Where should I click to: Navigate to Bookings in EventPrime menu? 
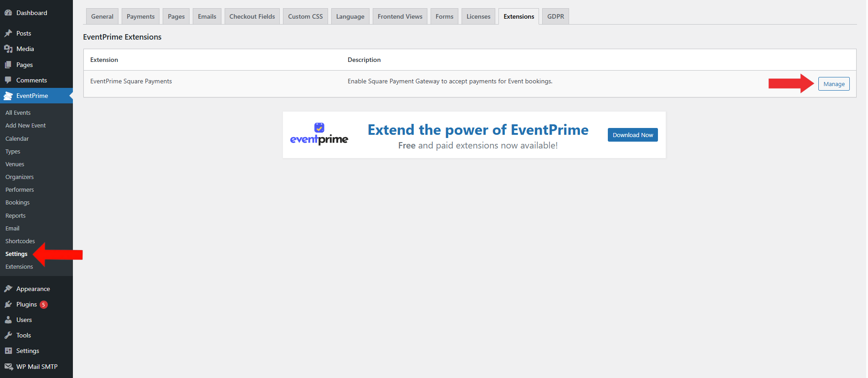[17, 202]
